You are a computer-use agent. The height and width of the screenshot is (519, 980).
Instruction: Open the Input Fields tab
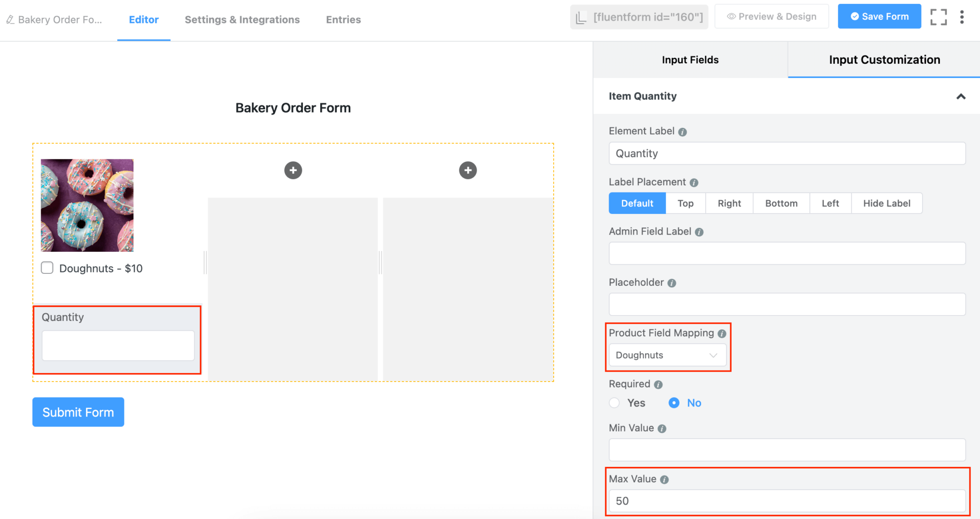click(690, 59)
